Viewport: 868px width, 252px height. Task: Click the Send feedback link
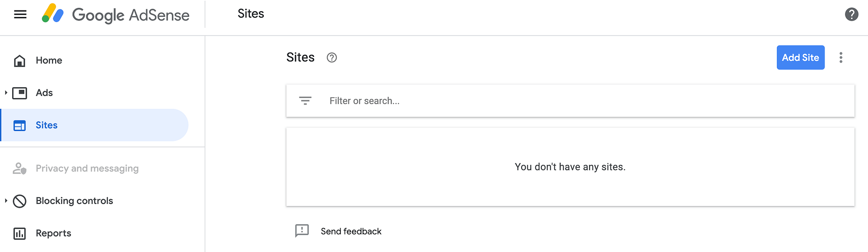coord(351,231)
